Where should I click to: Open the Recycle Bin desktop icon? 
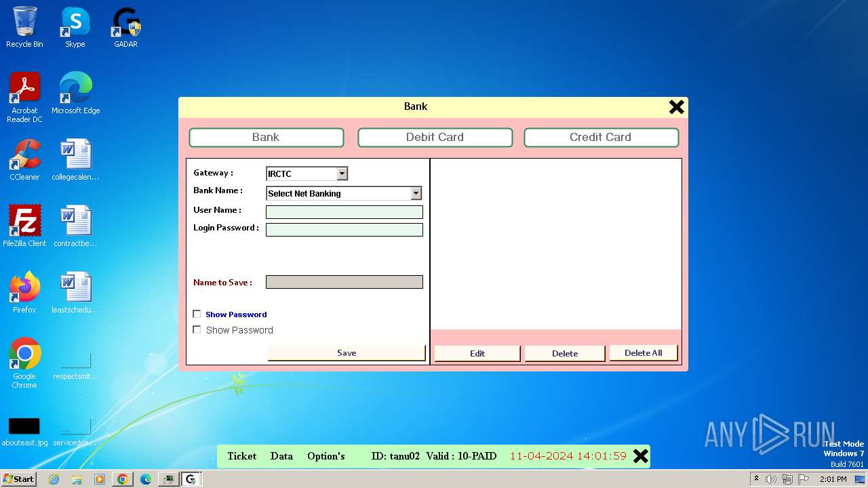tap(24, 27)
